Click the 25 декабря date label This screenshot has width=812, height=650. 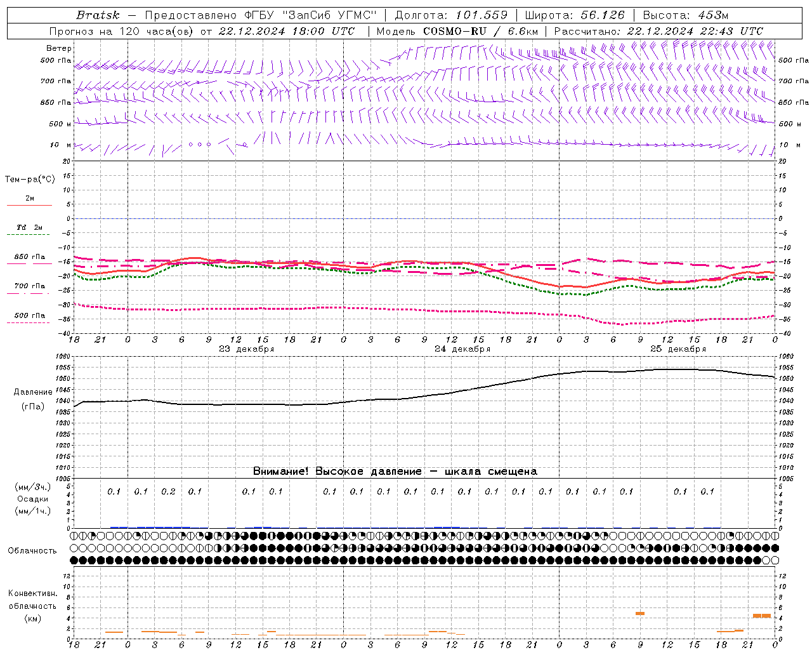(678, 349)
